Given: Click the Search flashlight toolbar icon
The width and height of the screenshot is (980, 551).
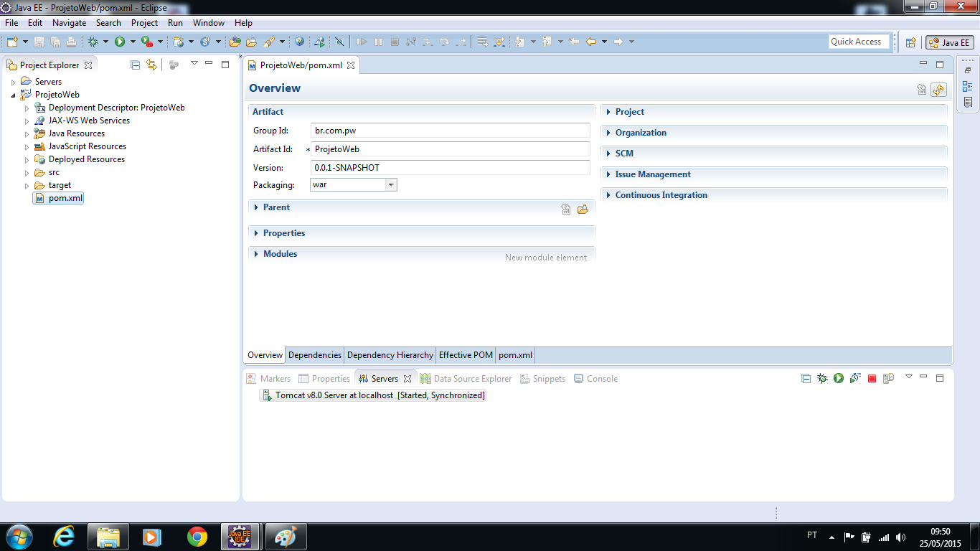Looking at the screenshot, I should click(x=269, y=42).
